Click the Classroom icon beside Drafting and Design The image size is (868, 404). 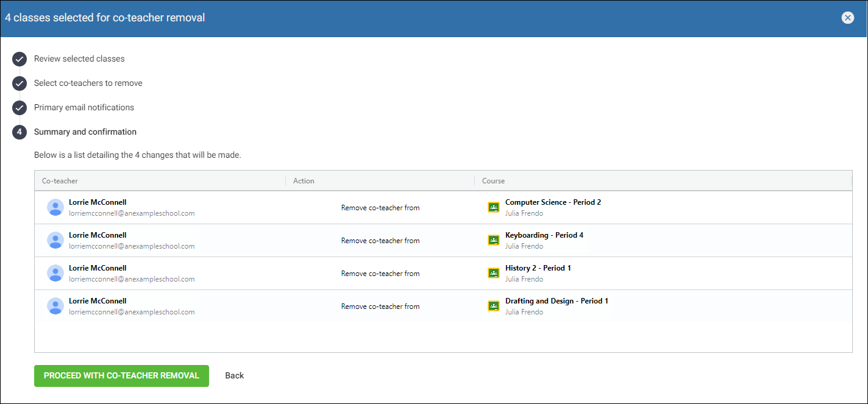tap(493, 305)
